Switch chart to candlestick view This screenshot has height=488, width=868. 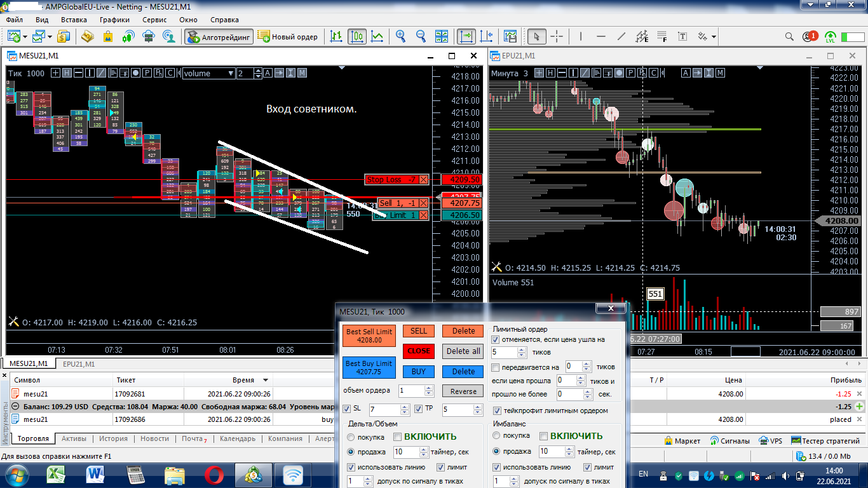(x=357, y=37)
